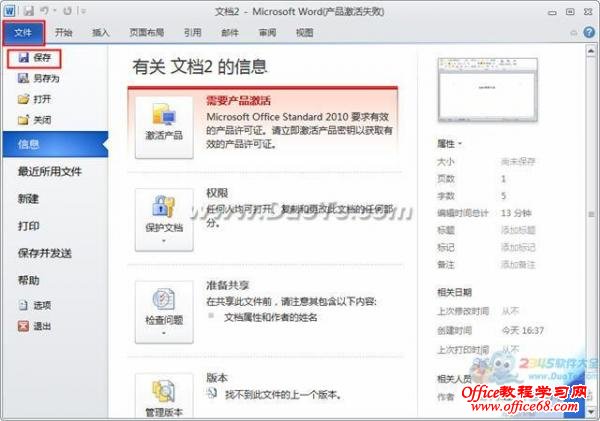Image resolution: width=600 pixels, height=421 pixels.
Task: Open the 帮助 section
Action: (29, 280)
